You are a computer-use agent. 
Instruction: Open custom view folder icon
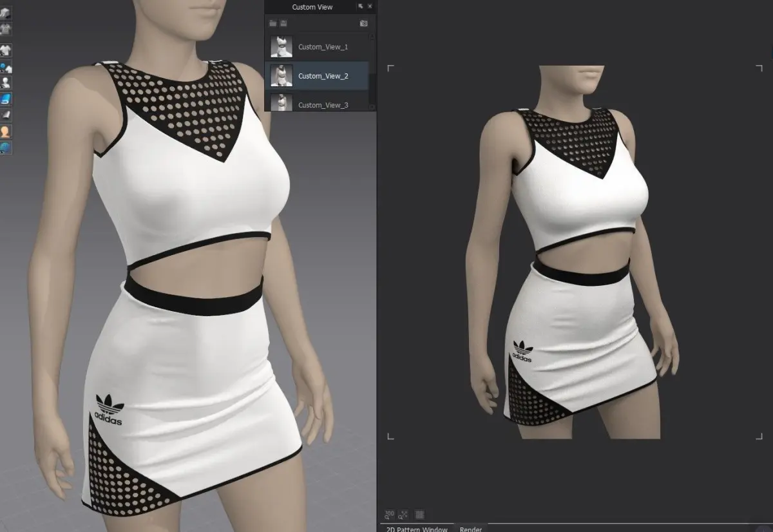point(273,23)
